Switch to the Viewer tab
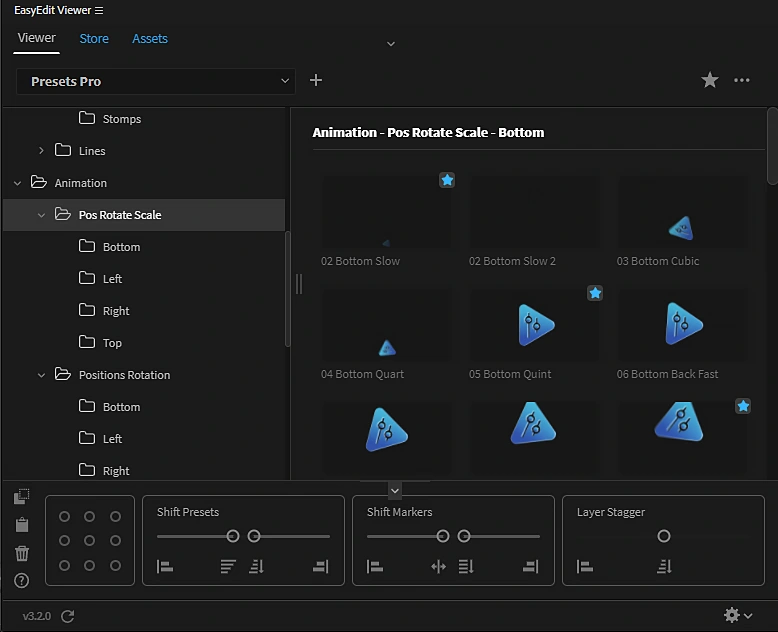This screenshot has height=632, width=778. pyautogui.click(x=37, y=38)
